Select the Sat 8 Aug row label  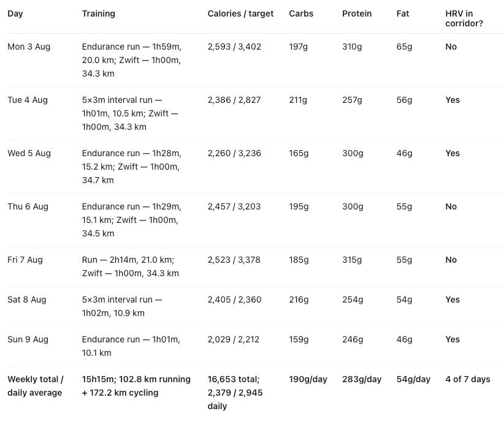click(27, 300)
